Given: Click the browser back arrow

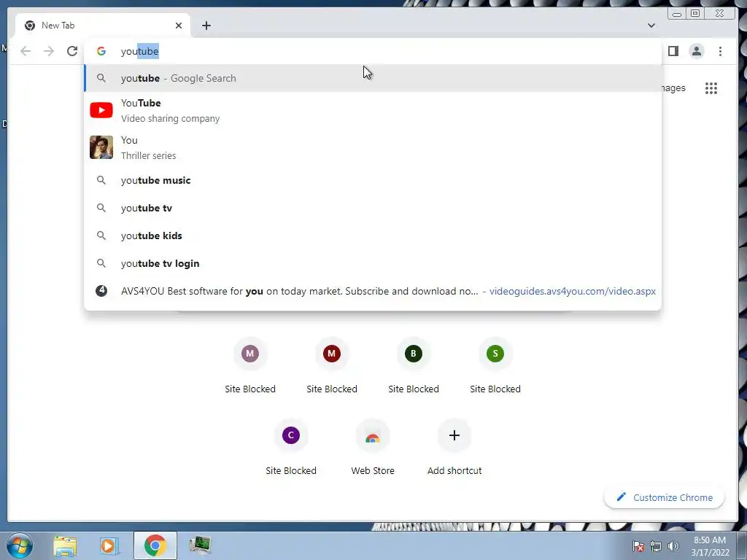Looking at the screenshot, I should point(26,51).
